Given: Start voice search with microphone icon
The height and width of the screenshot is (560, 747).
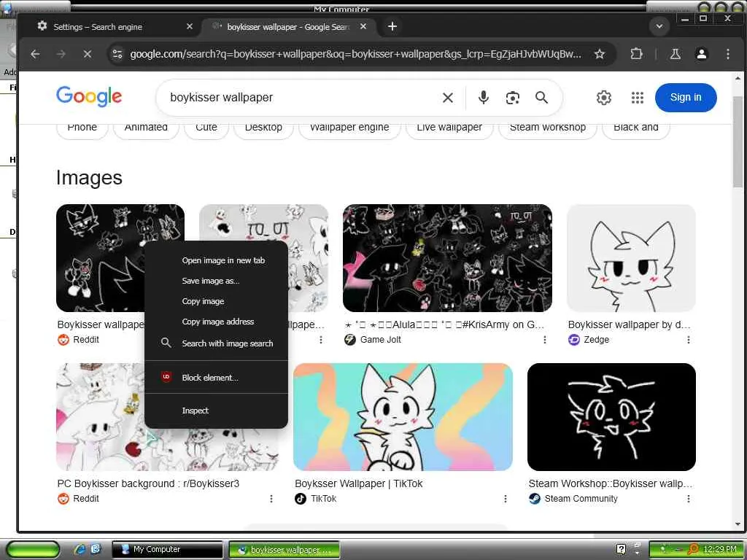Looking at the screenshot, I should tap(483, 98).
